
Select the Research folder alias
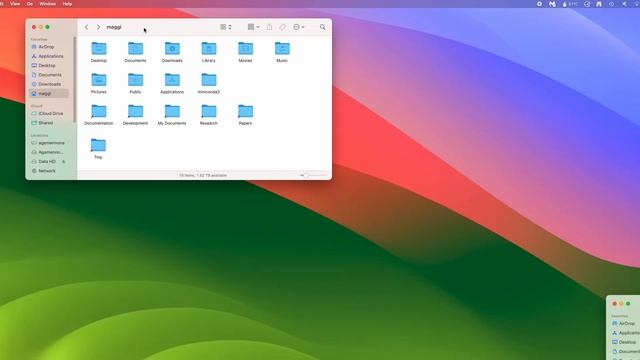pos(209,115)
